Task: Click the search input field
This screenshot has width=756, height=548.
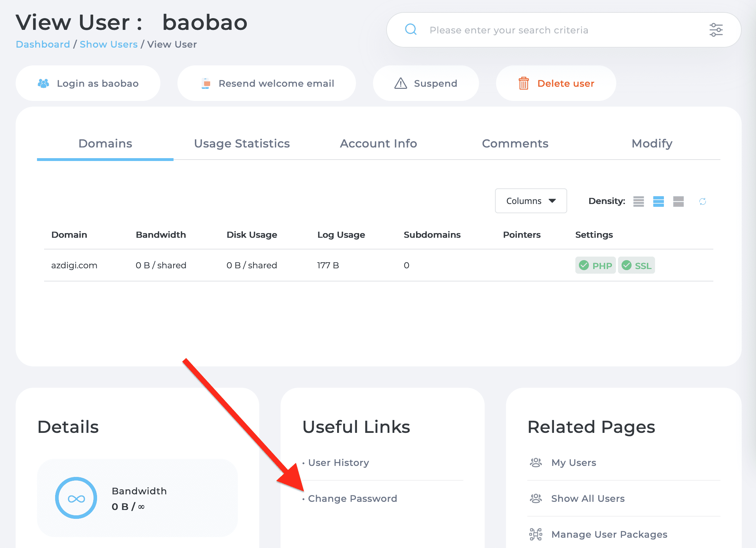Action: tap(560, 30)
